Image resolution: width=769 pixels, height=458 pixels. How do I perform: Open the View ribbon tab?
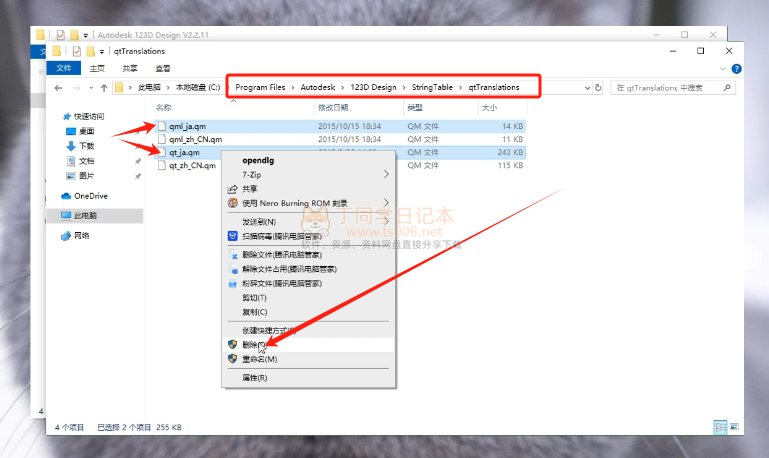pyautogui.click(x=163, y=69)
